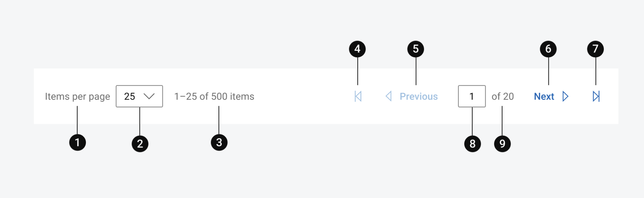This screenshot has height=198, width=644.
Task: Click the Previous left arrow icon
Action: coord(389,96)
